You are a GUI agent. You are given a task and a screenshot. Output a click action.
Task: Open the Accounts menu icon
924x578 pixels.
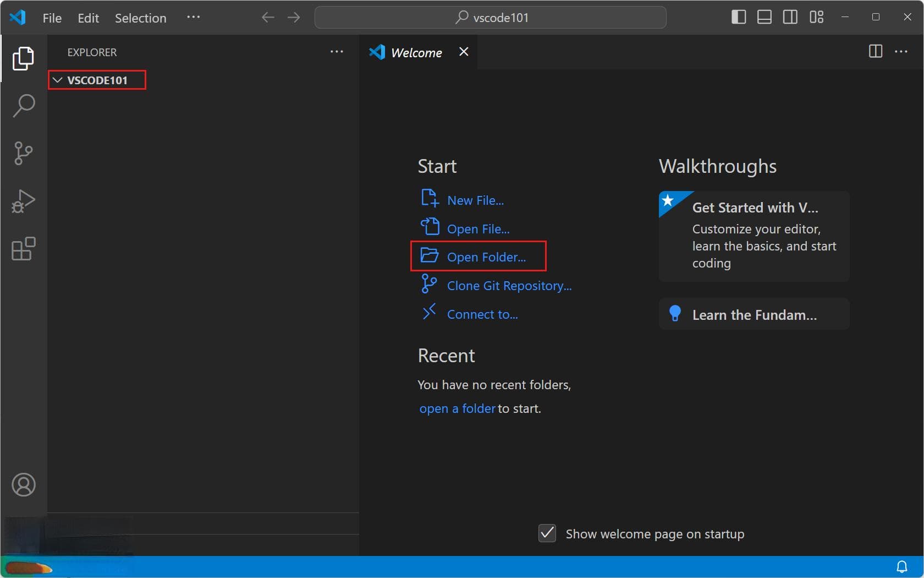23,485
